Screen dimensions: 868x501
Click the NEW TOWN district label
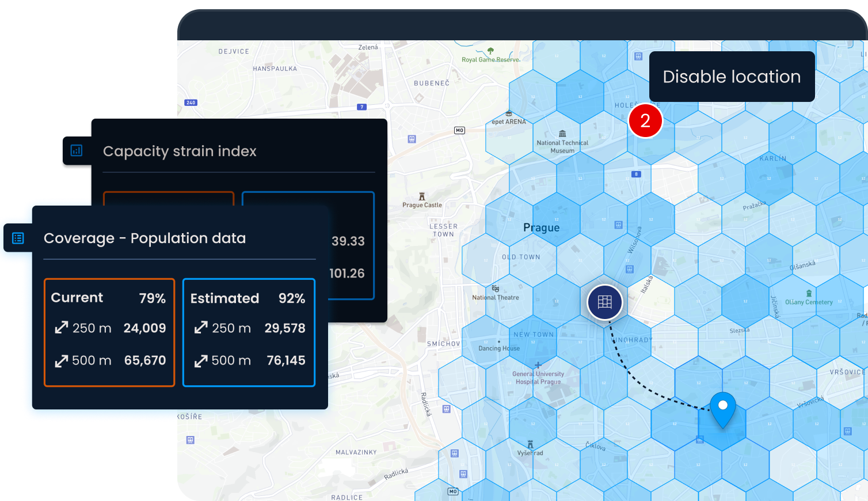point(534,335)
